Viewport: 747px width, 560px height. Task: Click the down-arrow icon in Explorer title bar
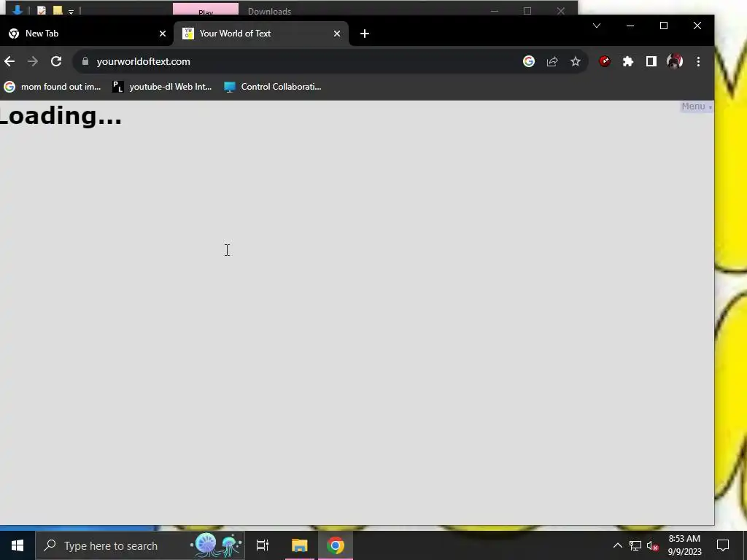pyautogui.click(x=18, y=9)
